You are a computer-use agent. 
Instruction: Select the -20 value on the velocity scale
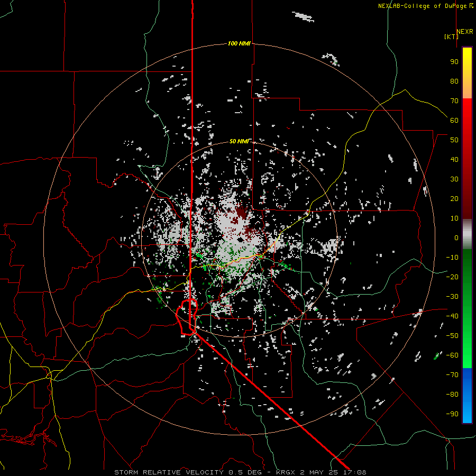(x=452, y=277)
